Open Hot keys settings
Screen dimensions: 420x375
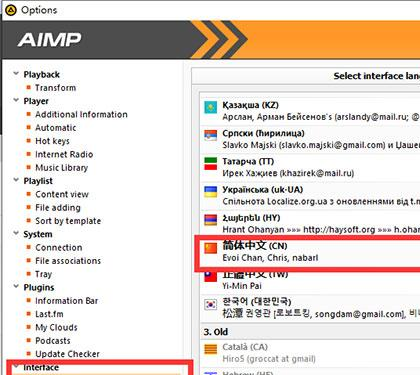[x=52, y=141]
